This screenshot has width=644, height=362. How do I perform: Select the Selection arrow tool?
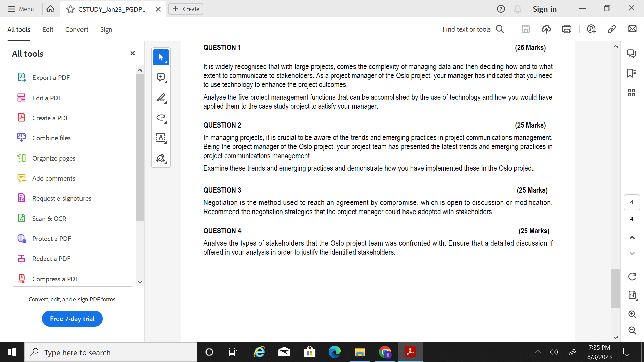pyautogui.click(x=161, y=57)
